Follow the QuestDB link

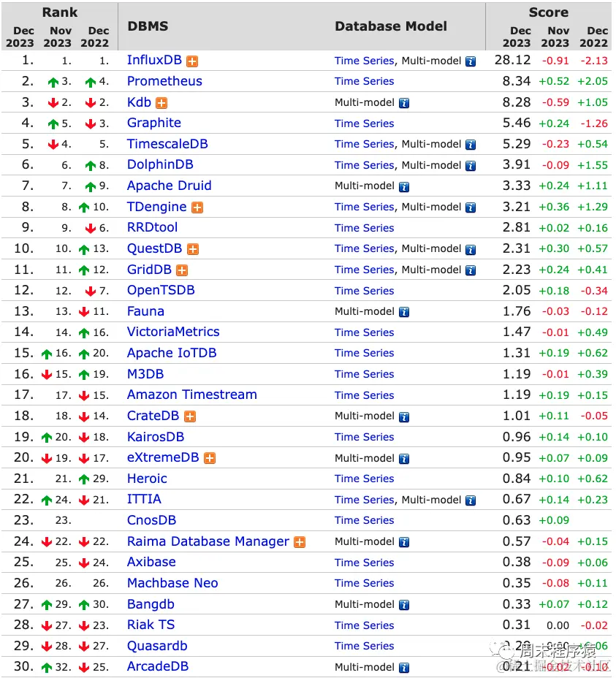(x=154, y=248)
